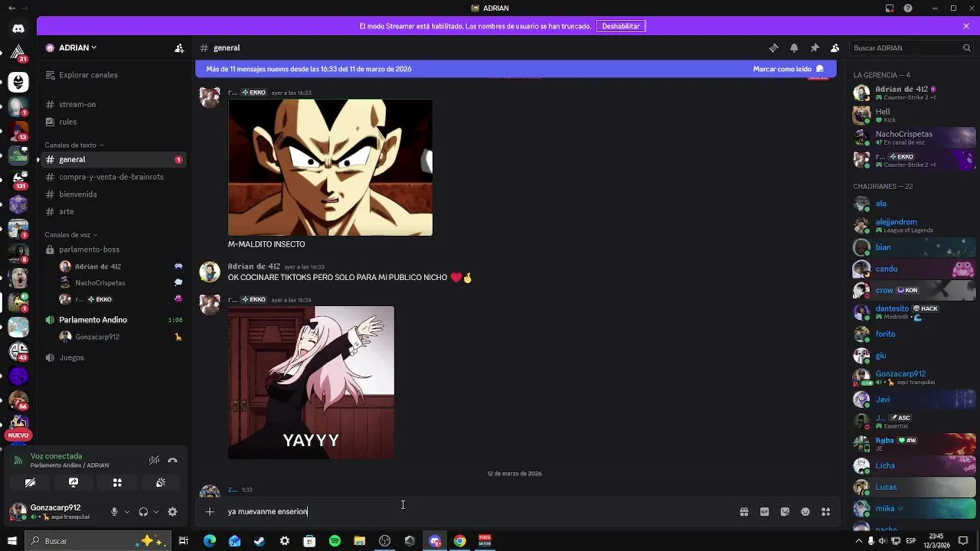
Task: Open the inbox icon in title bar
Action: [x=890, y=8]
